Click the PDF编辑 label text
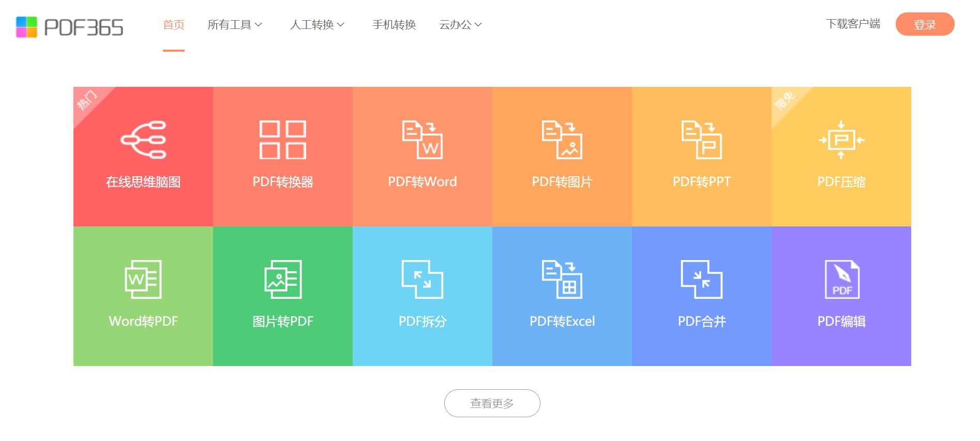The width and height of the screenshot is (980, 441). pyautogui.click(x=841, y=322)
